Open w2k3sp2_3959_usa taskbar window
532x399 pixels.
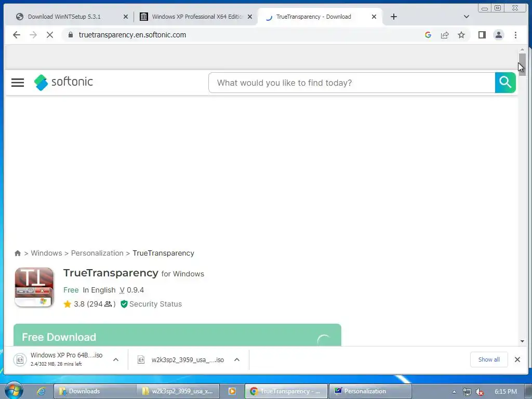[x=178, y=391]
